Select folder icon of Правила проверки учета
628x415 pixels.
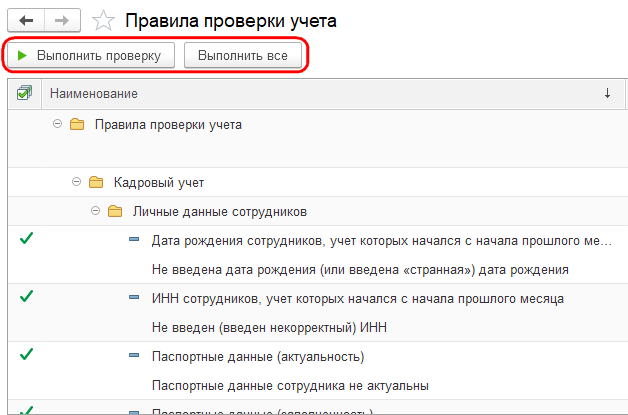[77, 124]
